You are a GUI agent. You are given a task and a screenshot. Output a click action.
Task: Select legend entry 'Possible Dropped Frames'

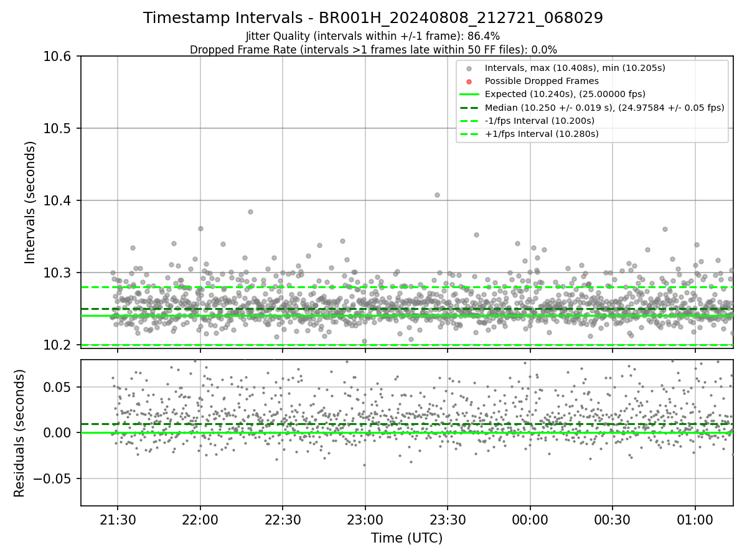[x=542, y=81]
